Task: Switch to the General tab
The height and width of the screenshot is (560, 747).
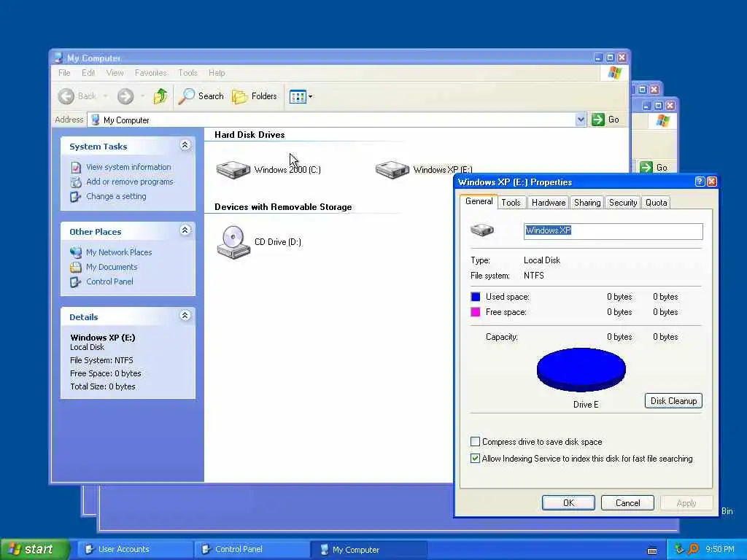Action: (479, 201)
